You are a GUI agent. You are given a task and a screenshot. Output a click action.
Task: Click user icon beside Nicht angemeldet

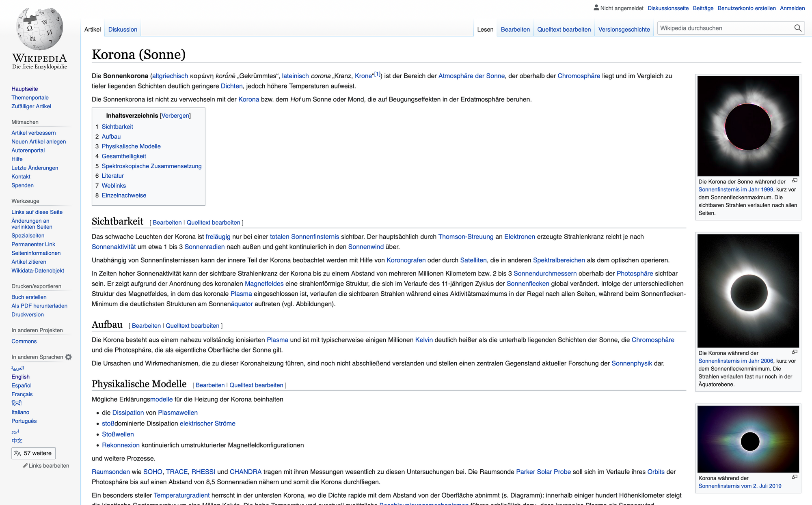(x=596, y=8)
